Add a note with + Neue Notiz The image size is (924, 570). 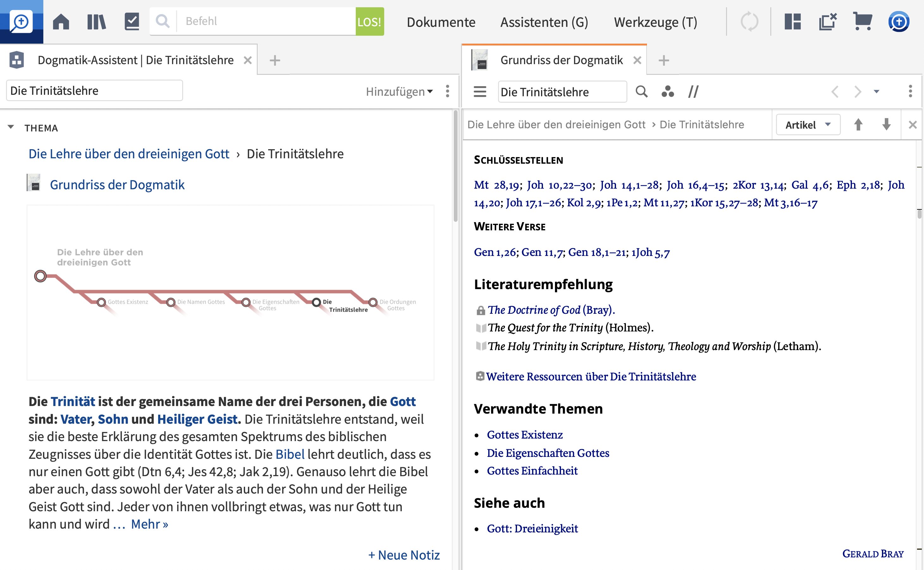click(404, 555)
